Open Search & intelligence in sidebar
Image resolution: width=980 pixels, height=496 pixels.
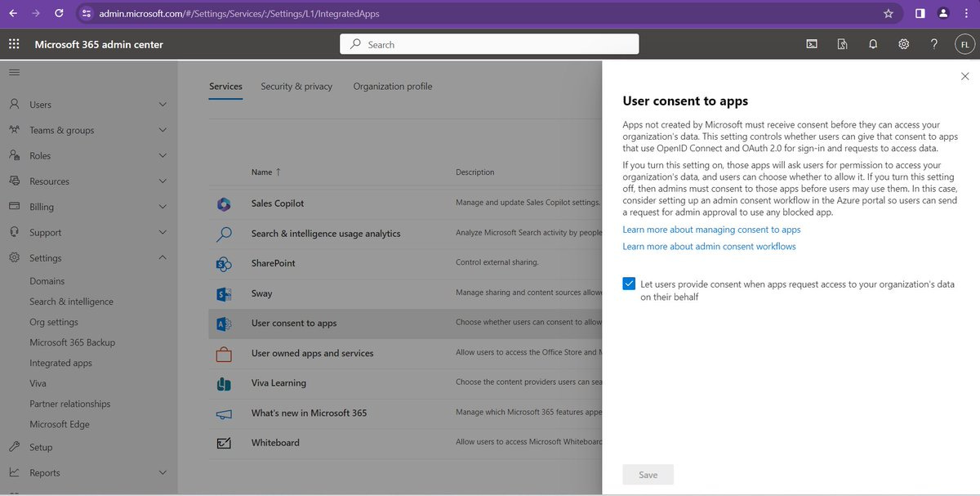[72, 302]
